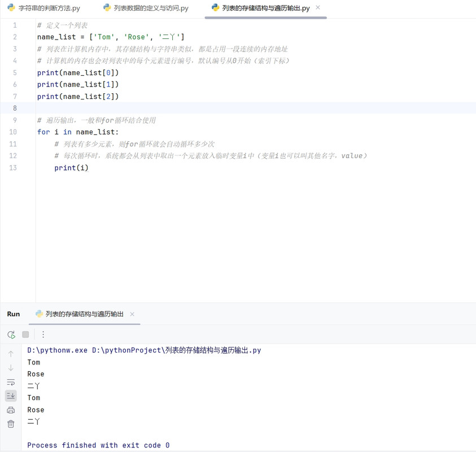Switch to 列表数据的定义与访问.py editor tab
476x452 pixels.
pos(146,8)
